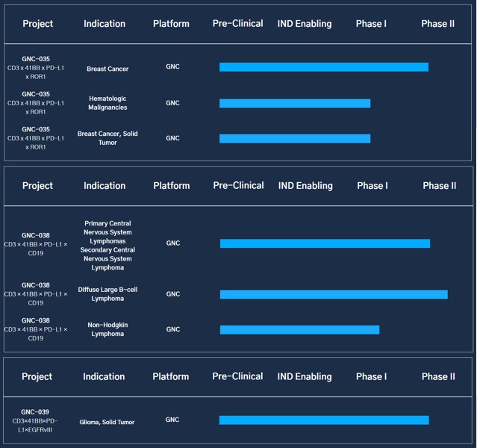Screen dimensions: 477x448
Task: Click the Platform header in the GNC-035 table
Action: click(x=171, y=24)
